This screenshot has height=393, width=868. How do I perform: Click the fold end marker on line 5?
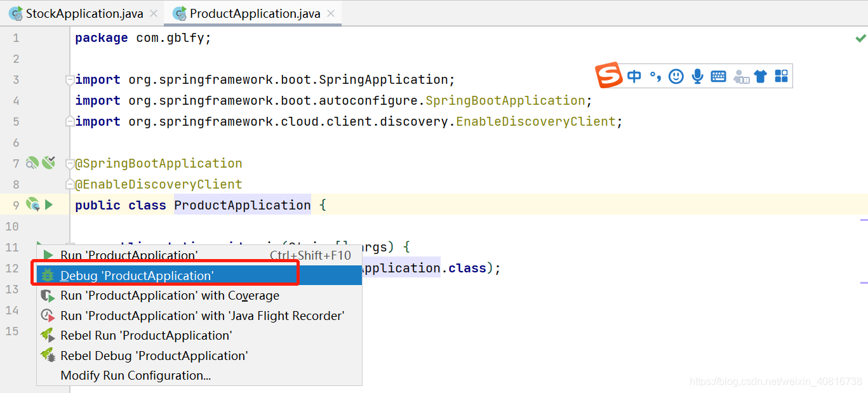(70, 121)
